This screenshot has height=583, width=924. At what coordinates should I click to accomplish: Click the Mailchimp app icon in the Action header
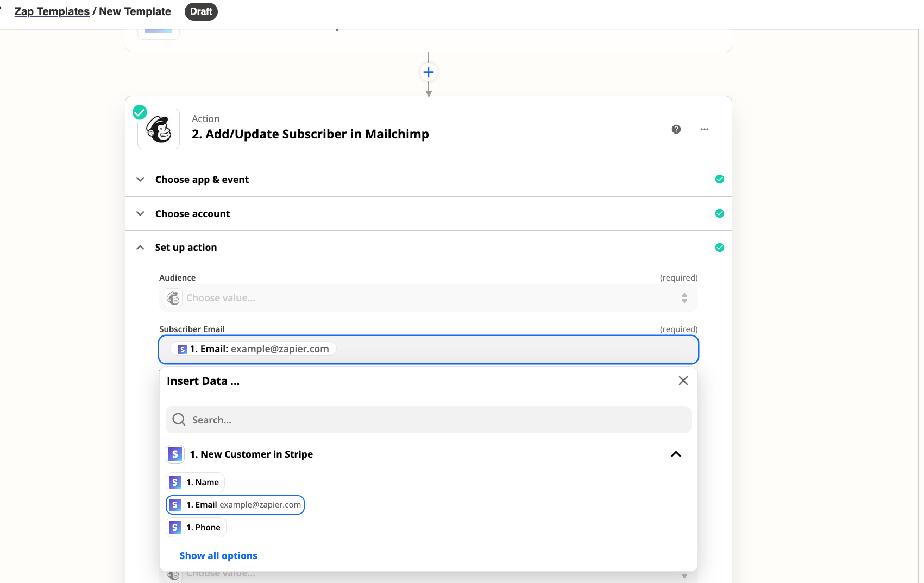[x=159, y=129]
